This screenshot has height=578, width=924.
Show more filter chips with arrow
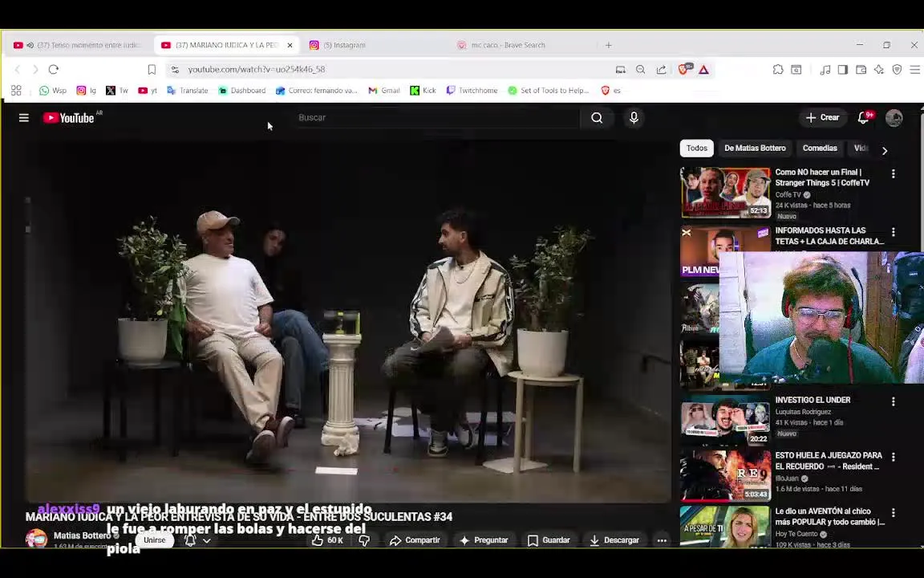click(885, 150)
